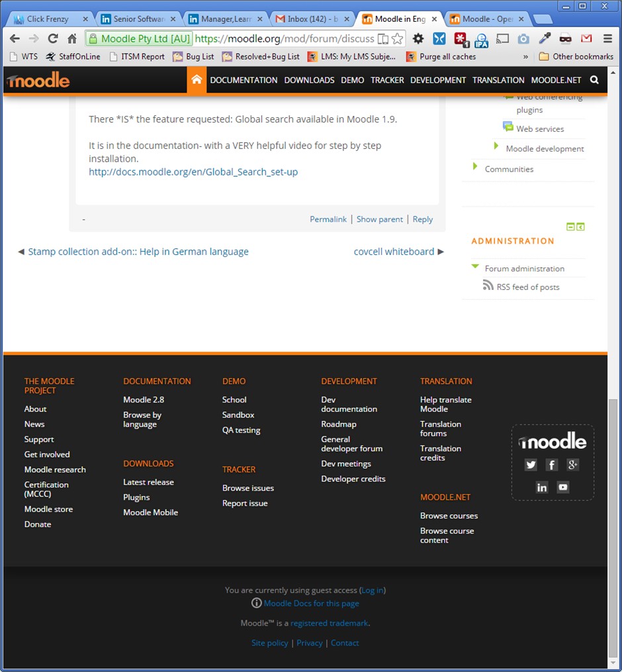The image size is (622, 672).
Task: Open Moodle Facebook page icon in footer
Action: click(552, 465)
